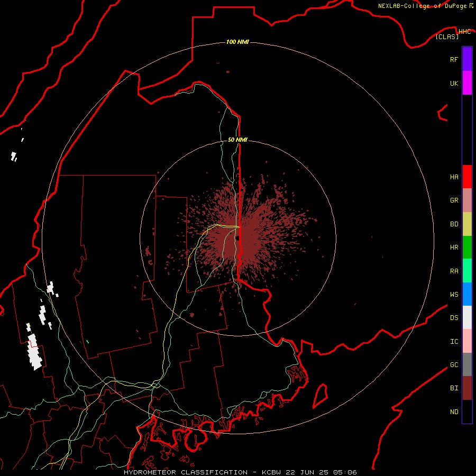Pick the RA light-green legend swatch
This screenshot has height=476, width=476.
(467, 271)
